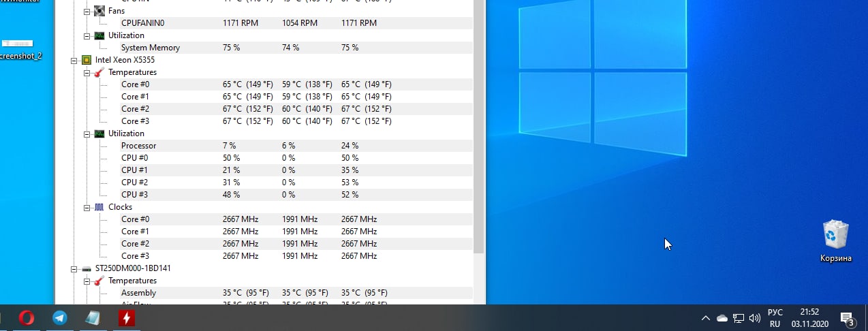
Task: Click the OneDrive cloud tray icon
Action: coord(723,318)
